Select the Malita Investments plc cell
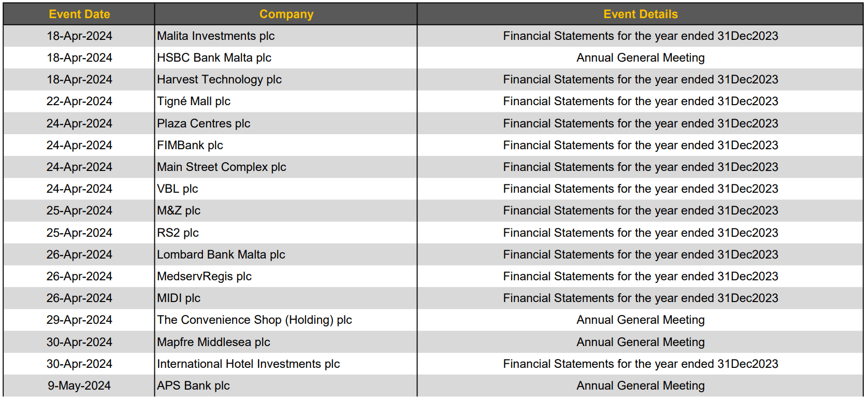The height and width of the screenshot is (401, 868). pos(286,36)
